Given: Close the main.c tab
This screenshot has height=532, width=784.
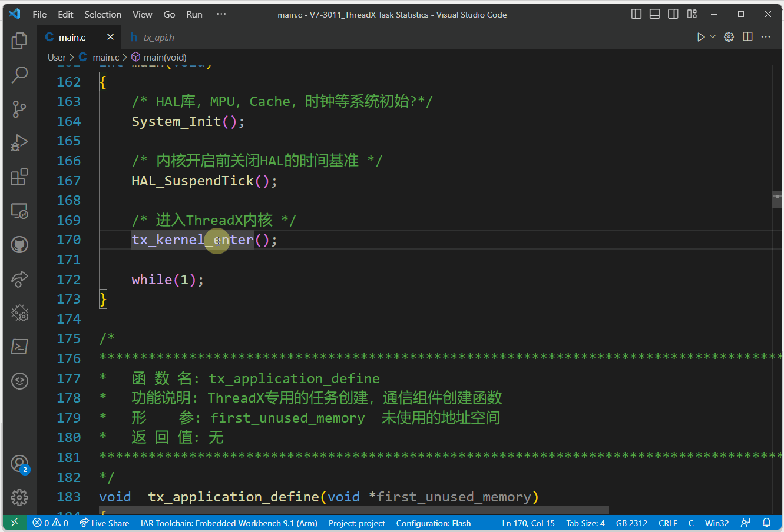Looking at the screenshot, I should coord(110,37).
